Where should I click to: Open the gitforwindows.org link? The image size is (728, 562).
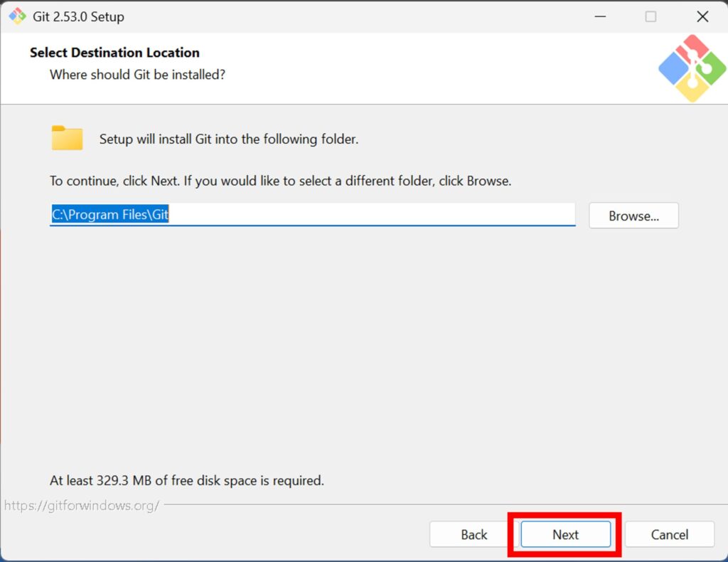click(x=82, y=505)
